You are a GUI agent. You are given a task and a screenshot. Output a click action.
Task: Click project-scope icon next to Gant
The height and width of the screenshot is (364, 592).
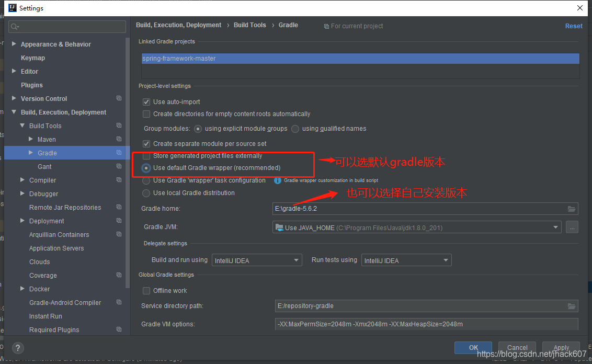(x=119, y=166)
